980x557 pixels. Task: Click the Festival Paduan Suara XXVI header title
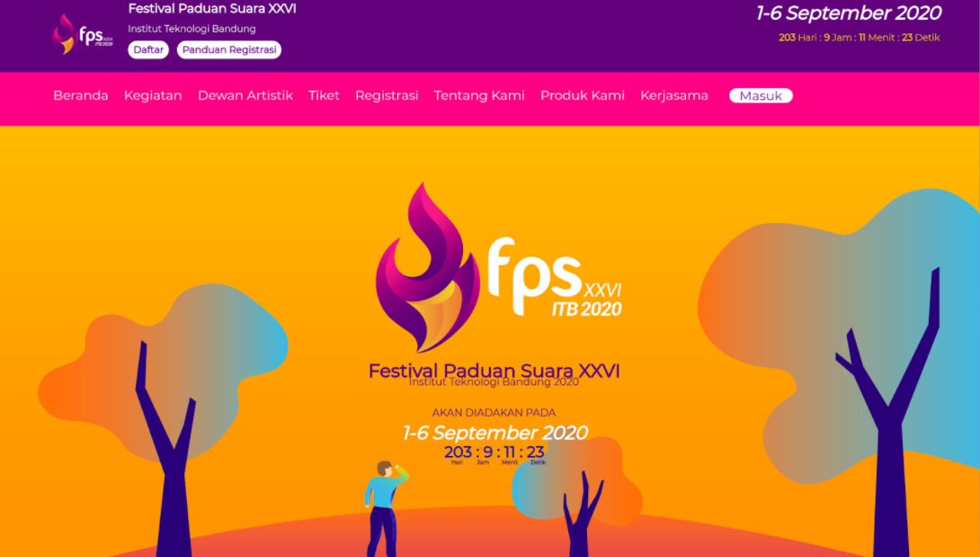coord(212,9)
